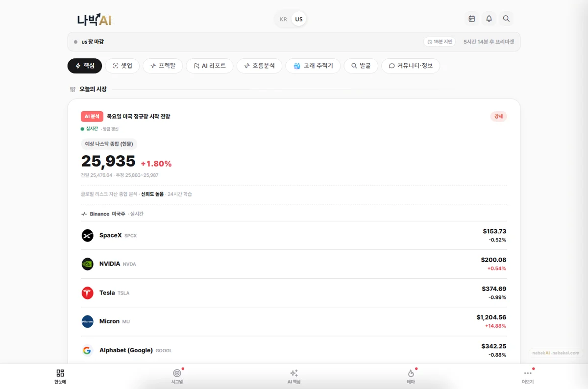Open 더보기 in the bottom navigation
This screenshot has width=588, height=389.
(x=528, y=376)
